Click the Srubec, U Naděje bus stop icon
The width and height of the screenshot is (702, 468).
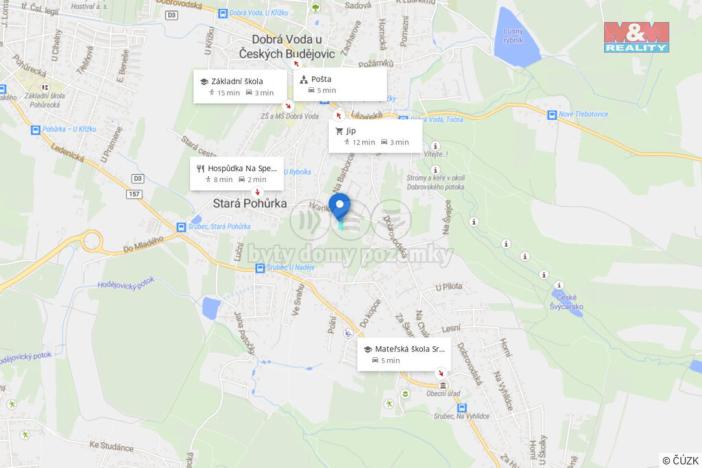260,268
